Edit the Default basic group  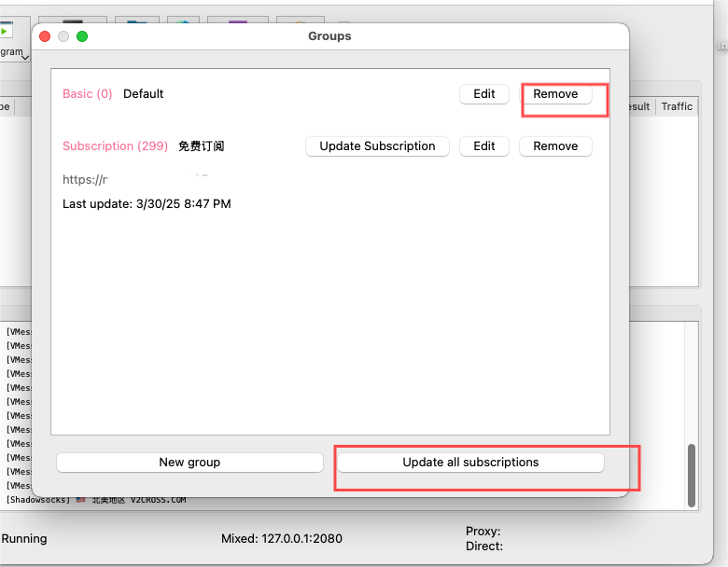click(x=483, y=94)
